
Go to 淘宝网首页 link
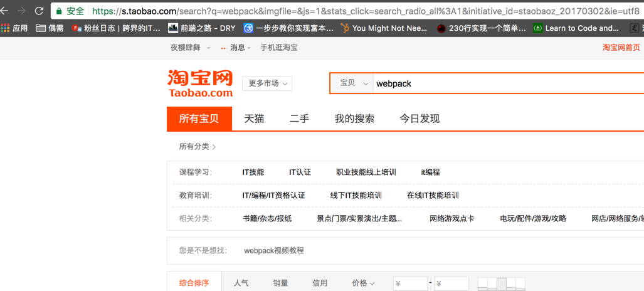pyautogui.click(x=621, y=48)
